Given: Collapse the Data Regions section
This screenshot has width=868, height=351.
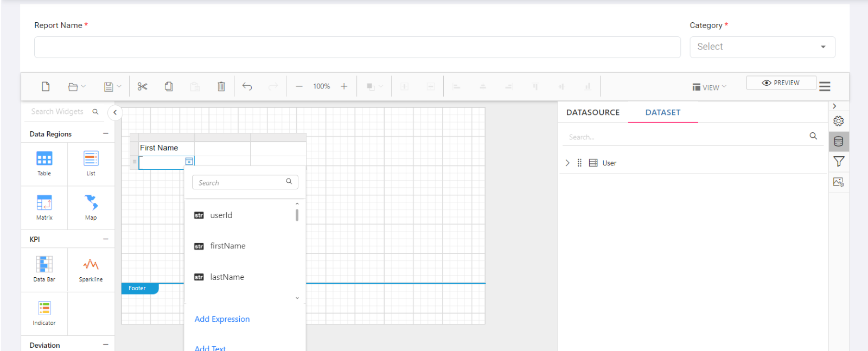Looking at the screenshot, I should tap(106, 133).
